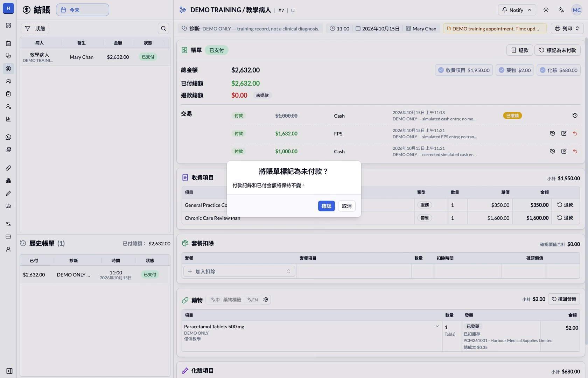Viewport: 588px width, 378px height.
Task: Open the history bill row of $2,632.00
Action: point(95,275)
